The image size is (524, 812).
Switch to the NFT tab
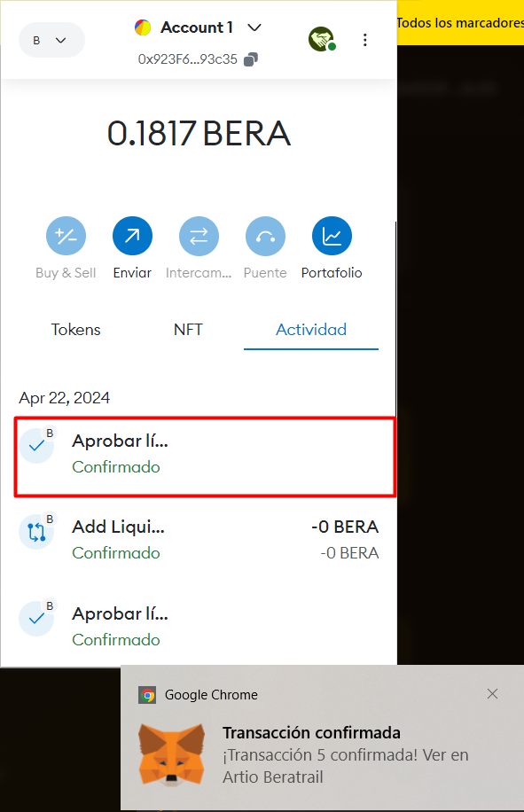[188, 330]
